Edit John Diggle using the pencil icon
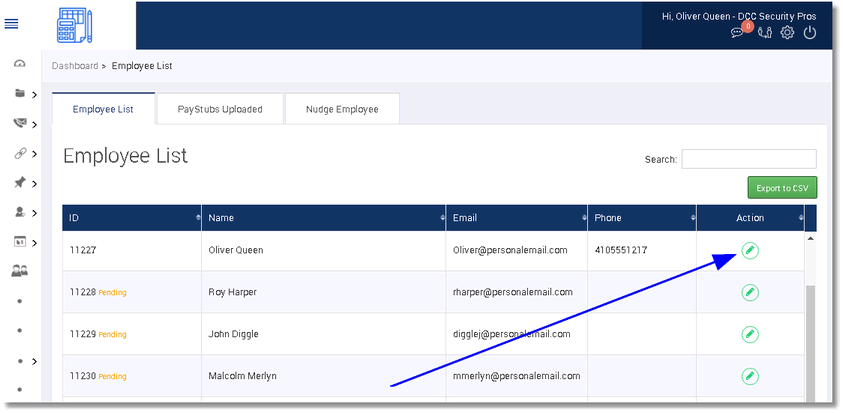This screenshot has width=843, height=413. [750, 334]
